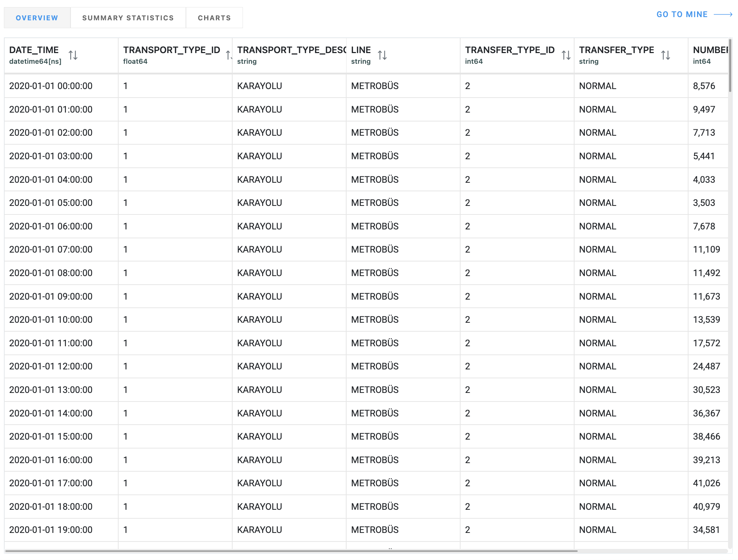The height and width of the screenshot is (560, 738).
Task: Open the Overview tab
Action: [37, 18]
